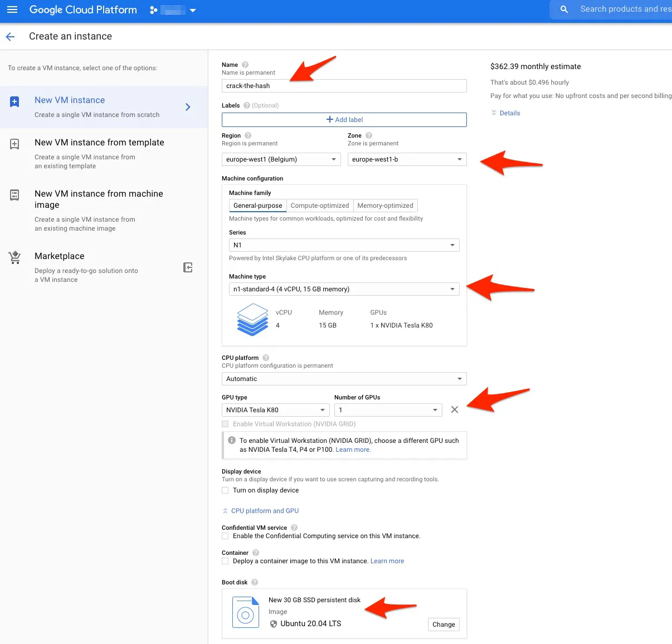Remove the GPU using the X icon
672x644 pixels.
[454, 409]
